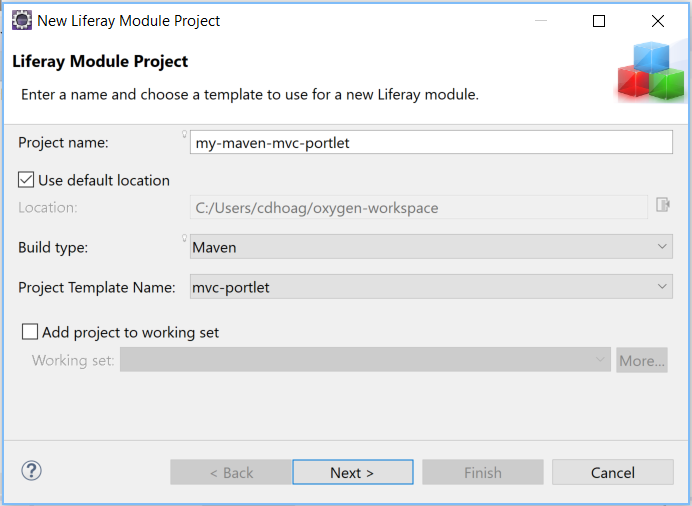Click the Next > button

coord(353,472)
